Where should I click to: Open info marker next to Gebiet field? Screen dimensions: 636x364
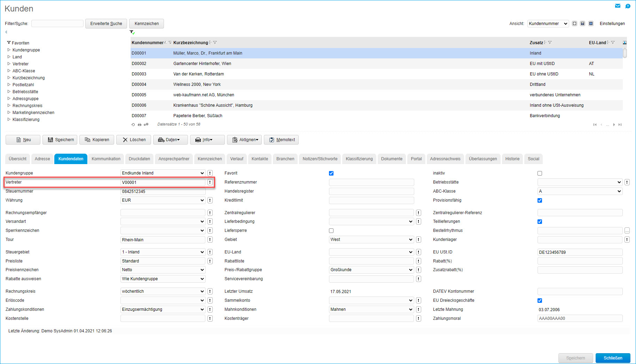tap(418, 240)
